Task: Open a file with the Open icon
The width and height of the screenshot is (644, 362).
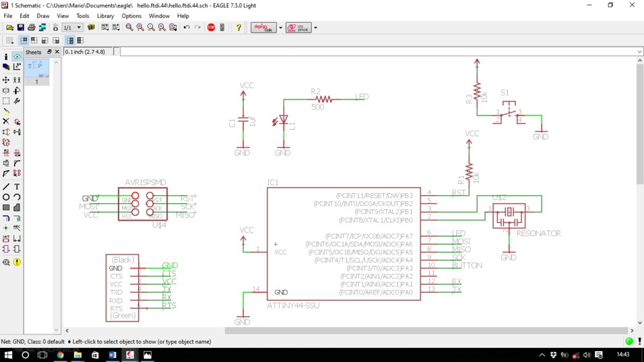Action: click(x=10, y=28)
